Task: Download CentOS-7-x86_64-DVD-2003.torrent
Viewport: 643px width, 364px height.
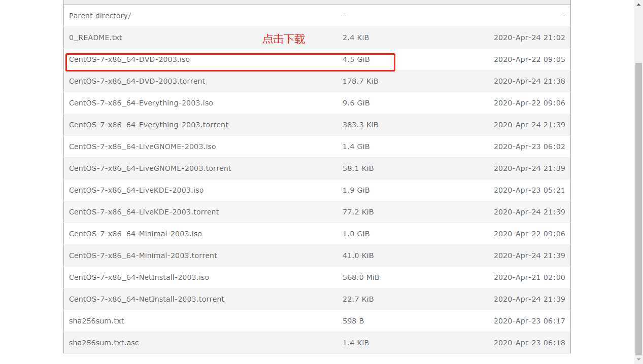Action: [x=137, y=81]
